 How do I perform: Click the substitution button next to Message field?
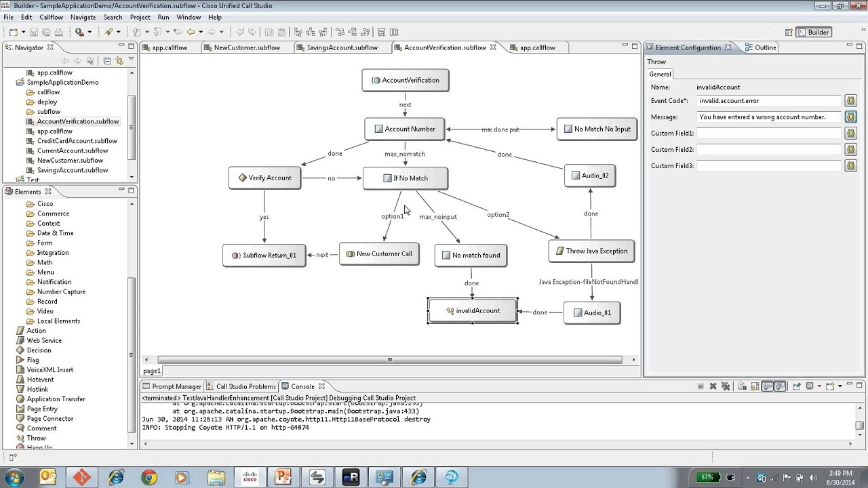pyautogui.click(x=850, y=117)
